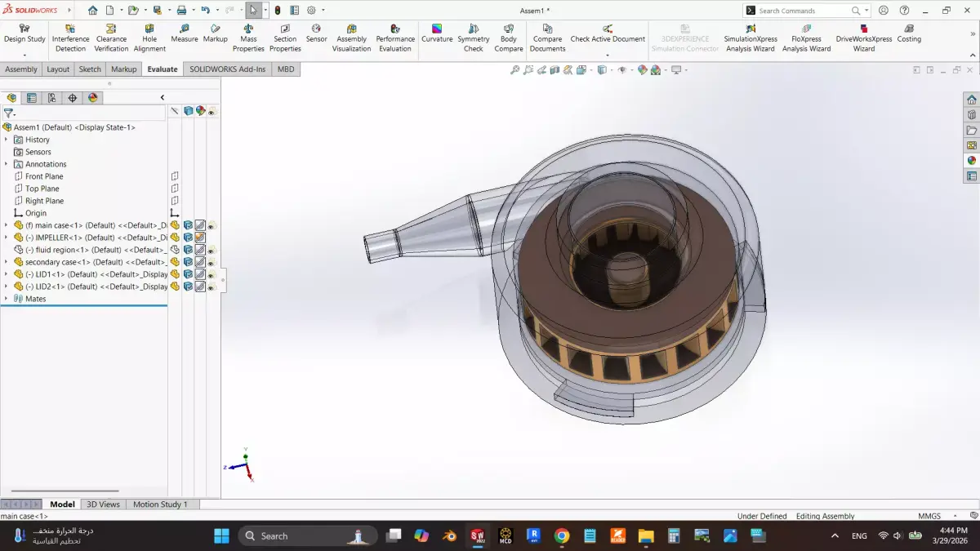980x551 pixels.
Task: Select the IMPELLER<1> appearance swatch
Action: click(x=201, y=237)
